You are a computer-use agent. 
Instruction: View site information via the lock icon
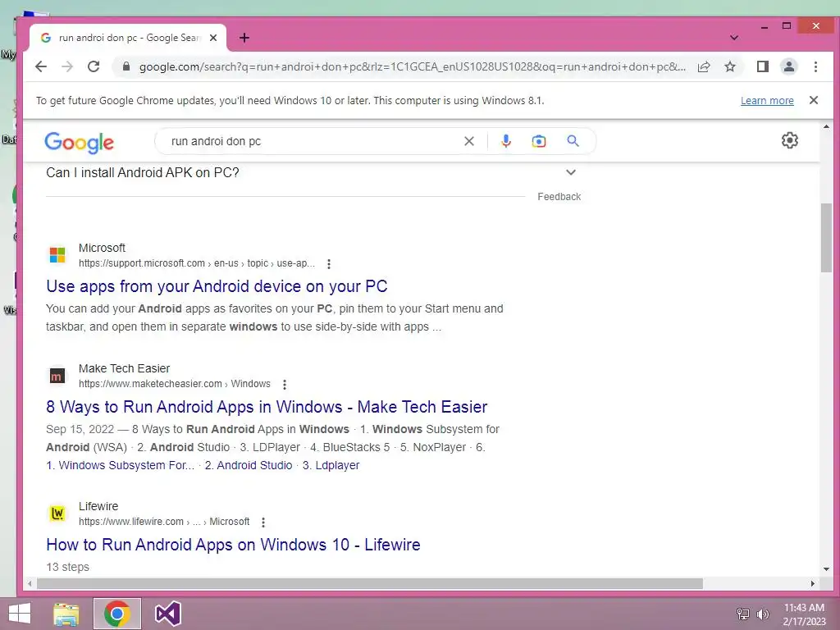[x=126, y=66]
